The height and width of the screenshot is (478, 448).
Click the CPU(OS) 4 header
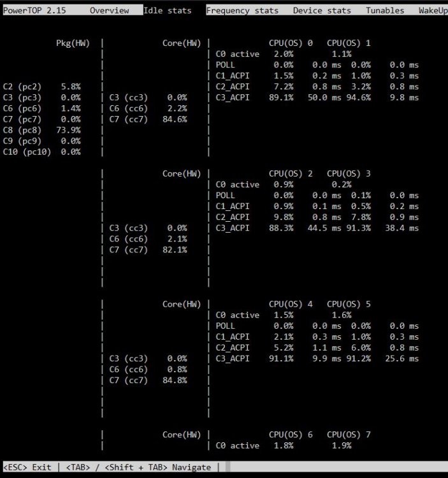pyautogui.click(x=291, y=304)
